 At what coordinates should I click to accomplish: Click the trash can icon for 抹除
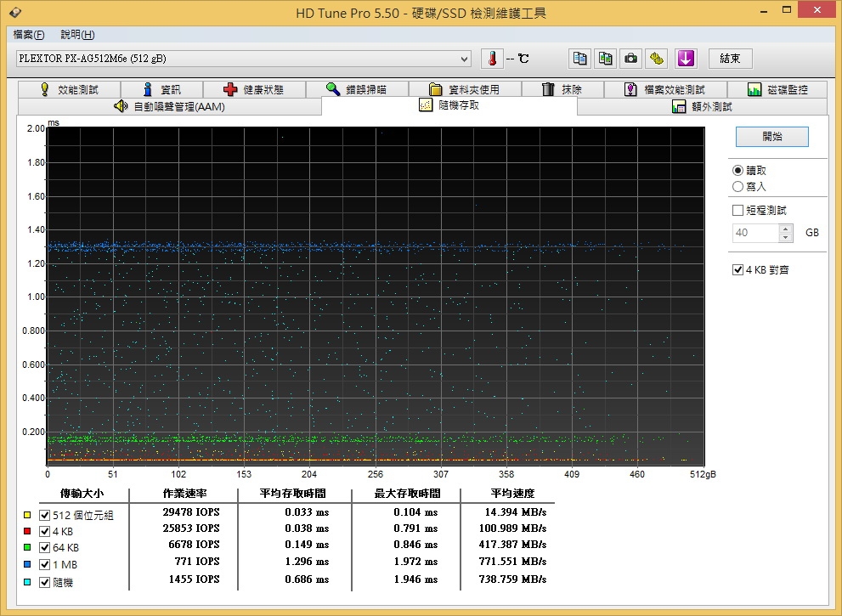(548, 89)
